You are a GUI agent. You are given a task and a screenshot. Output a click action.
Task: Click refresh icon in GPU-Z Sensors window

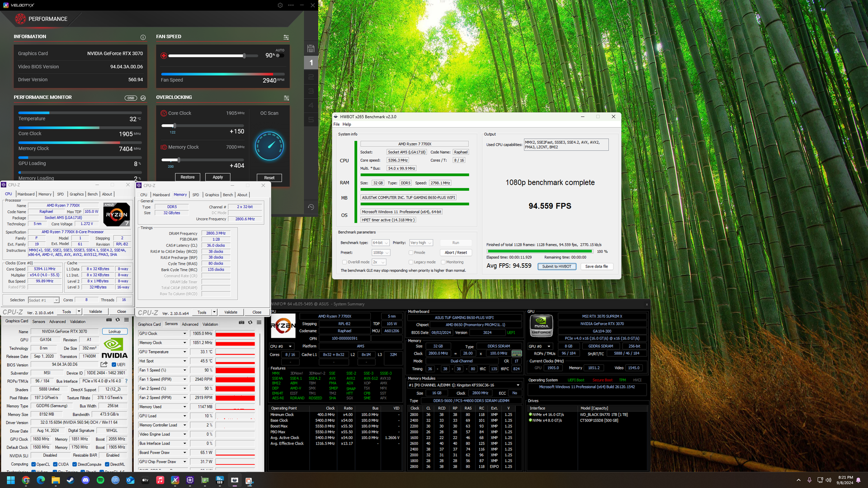pos(250,322)
